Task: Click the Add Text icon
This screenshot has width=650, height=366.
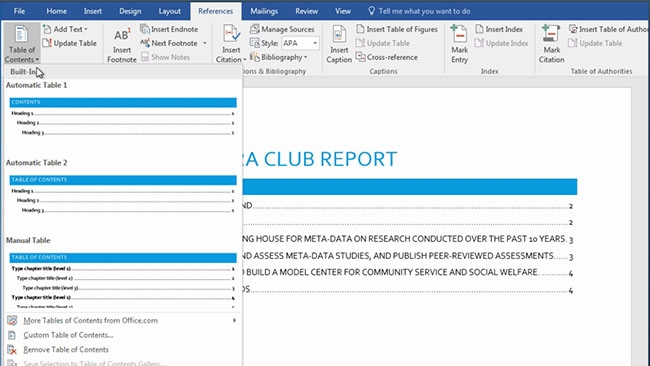Action: (x=47, y=29)
